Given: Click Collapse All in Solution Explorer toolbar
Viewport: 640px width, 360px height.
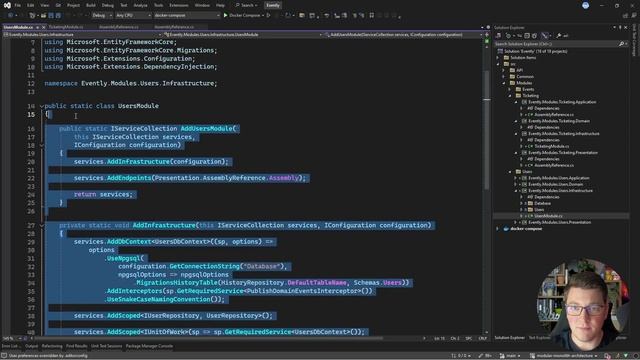Looking at the screenshot, I should point(527,36).
